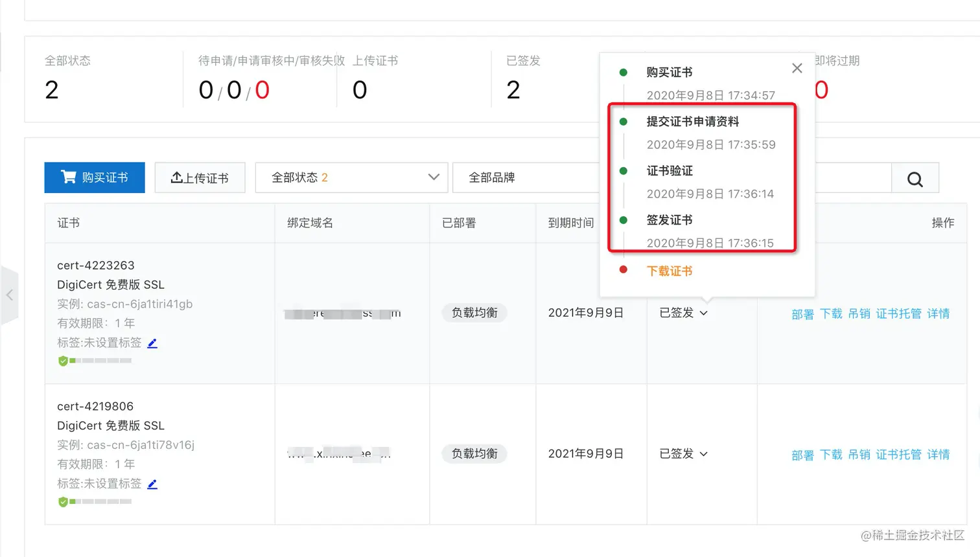
Task: Click 下载 for cert-4223263
Action: [831, 314]
